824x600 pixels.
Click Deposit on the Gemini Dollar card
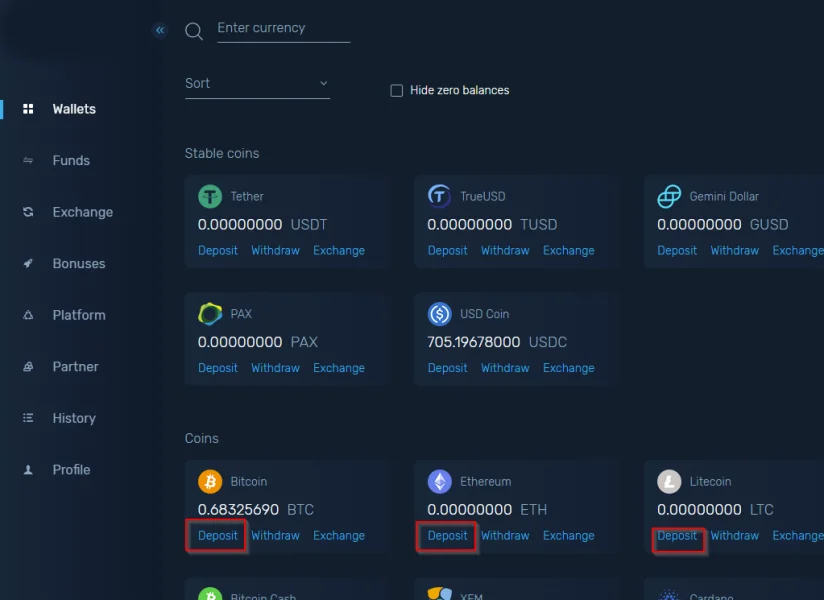click(677, 251)
